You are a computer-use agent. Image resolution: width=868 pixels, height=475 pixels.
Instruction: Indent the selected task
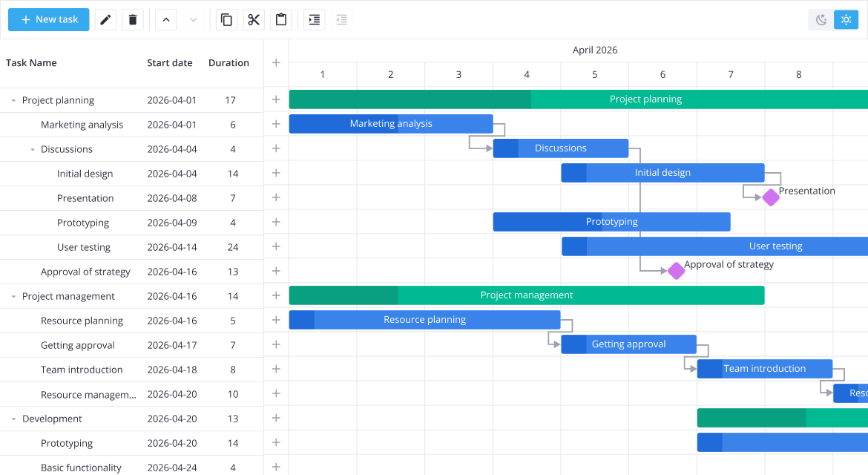point(314,19)
